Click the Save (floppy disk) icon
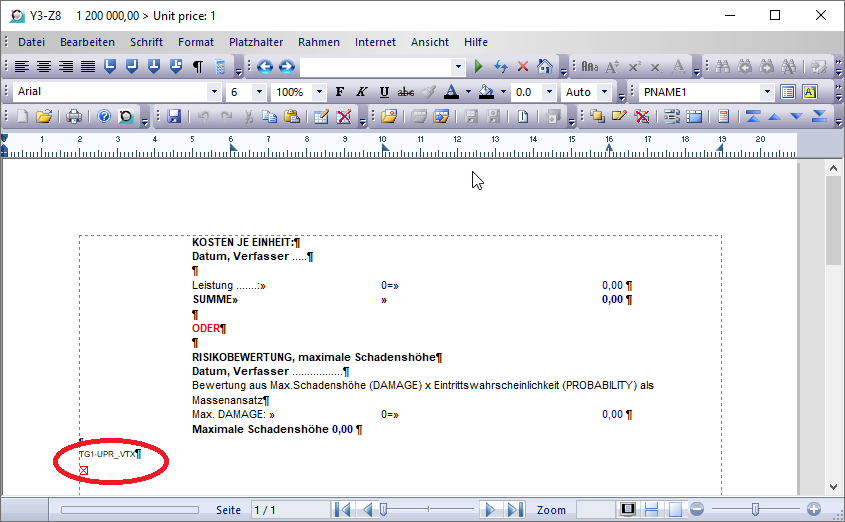Viewport: 845px width, 522px height. click(x=173, y=116)
